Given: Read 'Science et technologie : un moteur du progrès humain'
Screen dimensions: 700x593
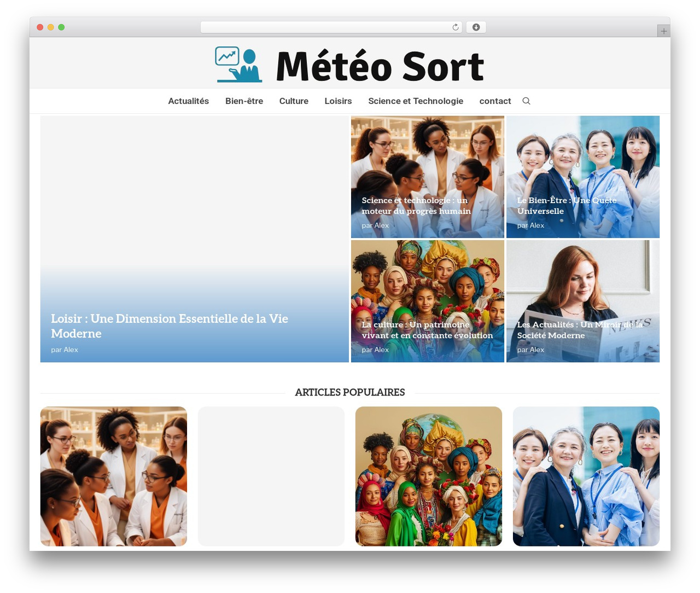Looking at the screenshot, I should (416, 206).
